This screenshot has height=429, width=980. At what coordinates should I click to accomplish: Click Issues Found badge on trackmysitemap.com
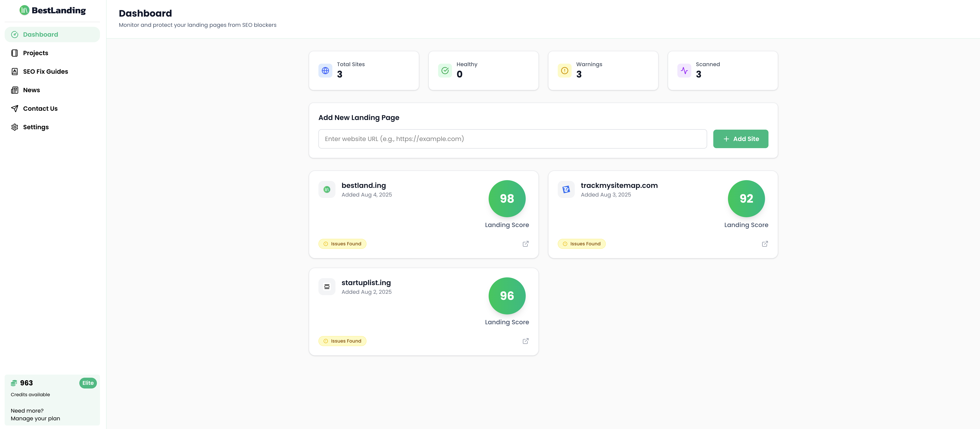pos(582,244)
